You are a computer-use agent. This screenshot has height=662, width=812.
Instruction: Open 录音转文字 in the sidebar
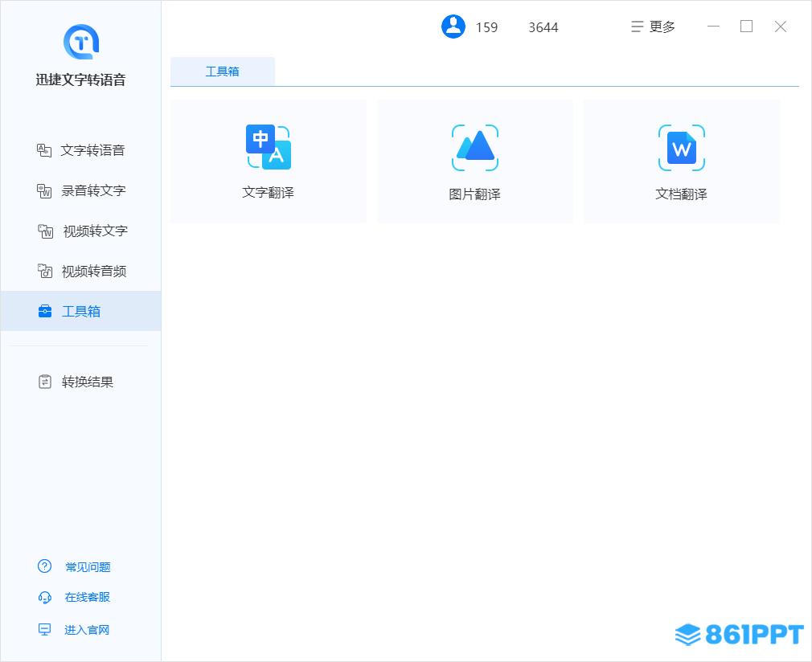click(x=94, y=191)
